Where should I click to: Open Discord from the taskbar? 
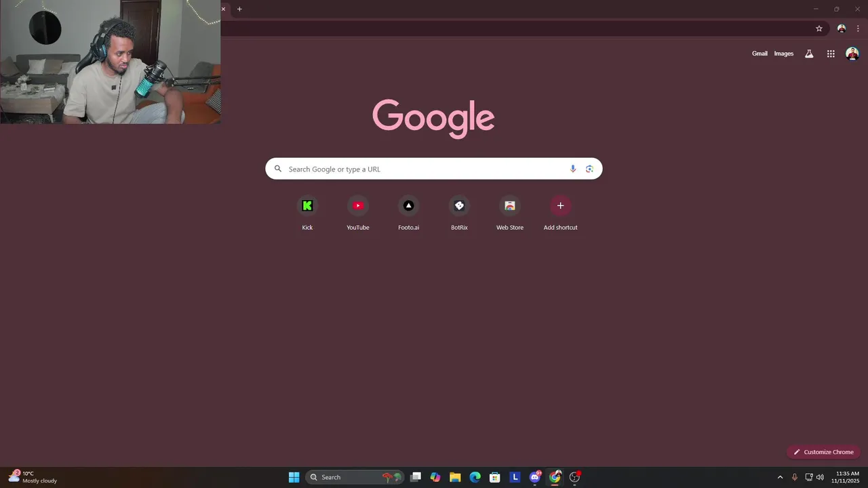tap(535, 477)
